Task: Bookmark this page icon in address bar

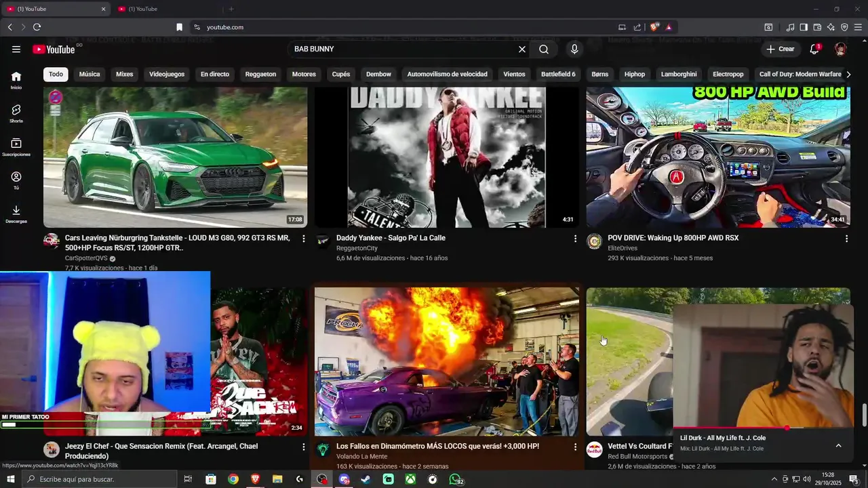Action: 179,27
